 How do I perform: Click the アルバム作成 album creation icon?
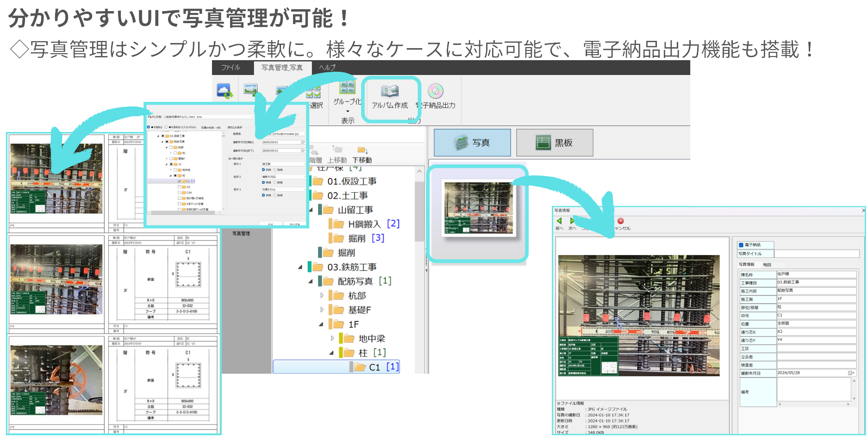pos(390,91)
